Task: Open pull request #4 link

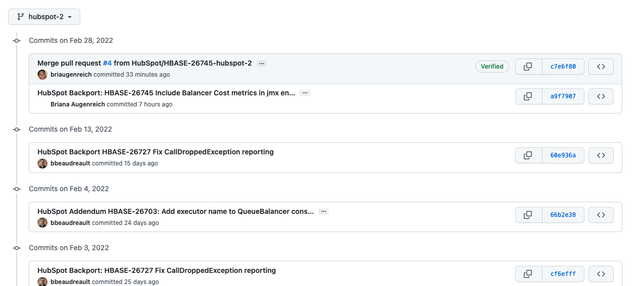Action: click(107, 63)
